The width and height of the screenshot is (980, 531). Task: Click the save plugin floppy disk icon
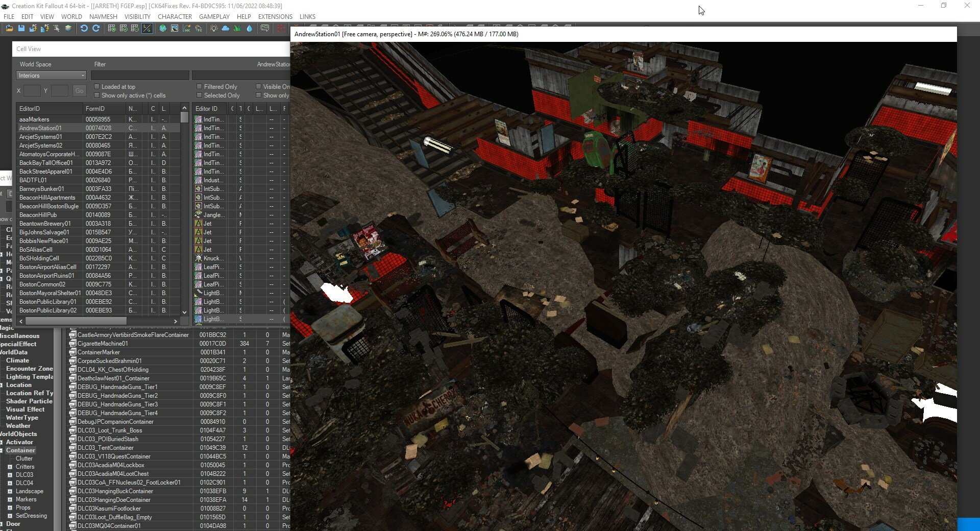pos(21,29)
